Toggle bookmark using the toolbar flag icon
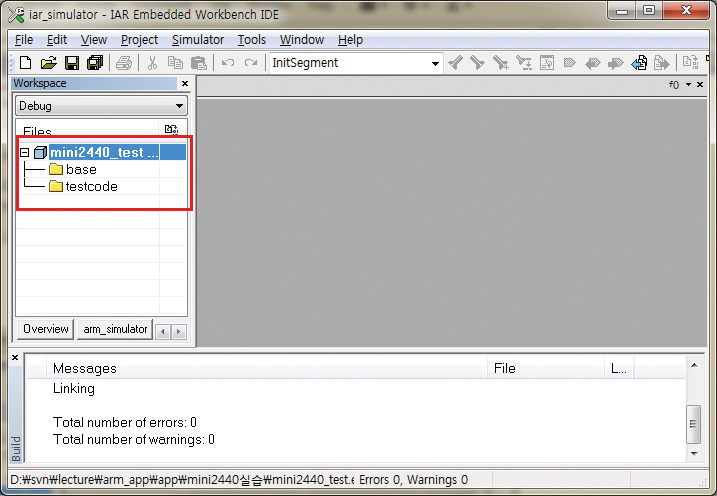Screen dimensions: 717x496 pyautogui.click(x=569, y=63)
